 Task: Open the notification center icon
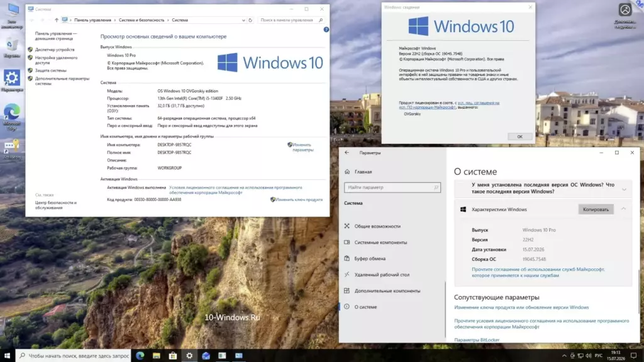634,356
